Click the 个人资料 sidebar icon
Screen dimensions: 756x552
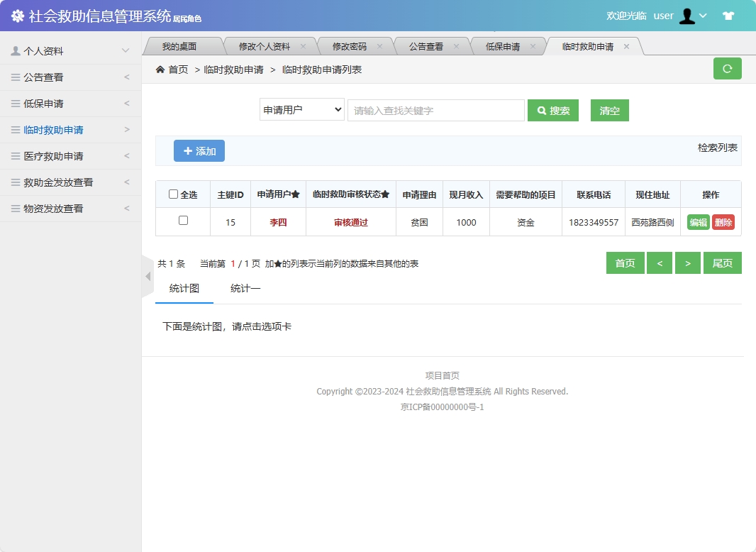point(16,50)
